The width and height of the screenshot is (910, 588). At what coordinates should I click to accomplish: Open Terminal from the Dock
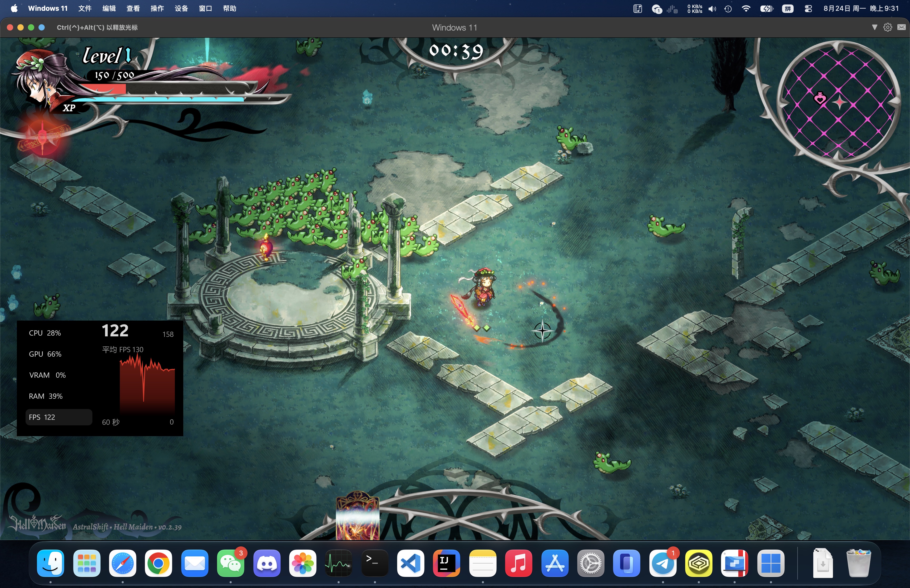(375, 563)
